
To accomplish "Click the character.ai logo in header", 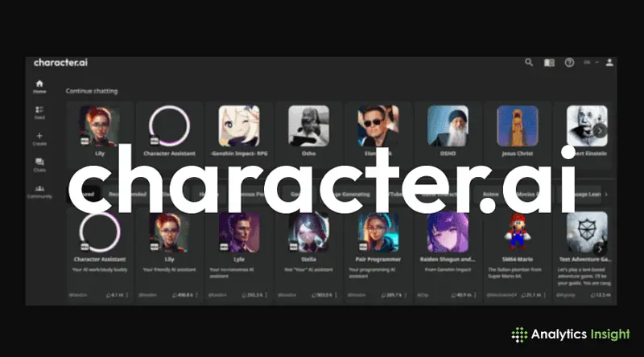I will point(60,63).
